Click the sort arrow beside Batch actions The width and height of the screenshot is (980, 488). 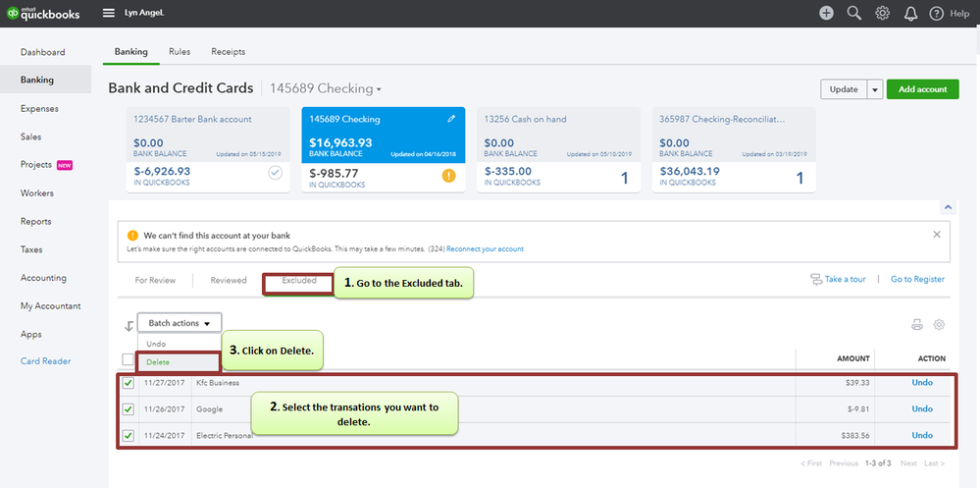point(129,325)
